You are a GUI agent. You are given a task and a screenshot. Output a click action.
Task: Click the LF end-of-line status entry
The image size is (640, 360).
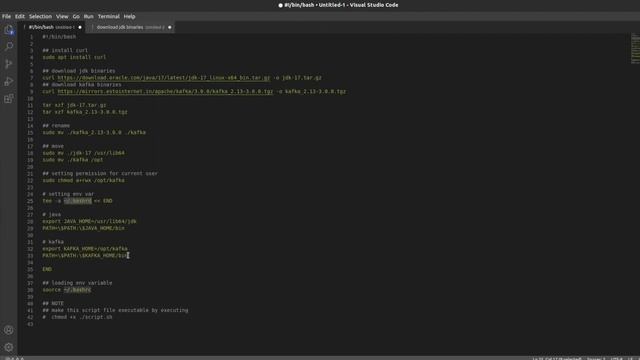(630, 358)
